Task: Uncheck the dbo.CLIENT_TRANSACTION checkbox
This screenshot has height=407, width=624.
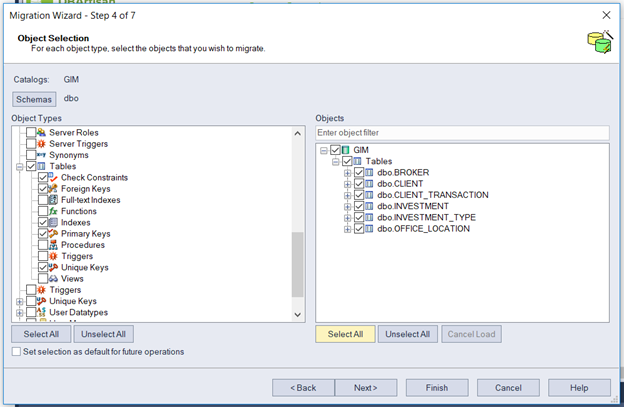Action: coord(359,195)
